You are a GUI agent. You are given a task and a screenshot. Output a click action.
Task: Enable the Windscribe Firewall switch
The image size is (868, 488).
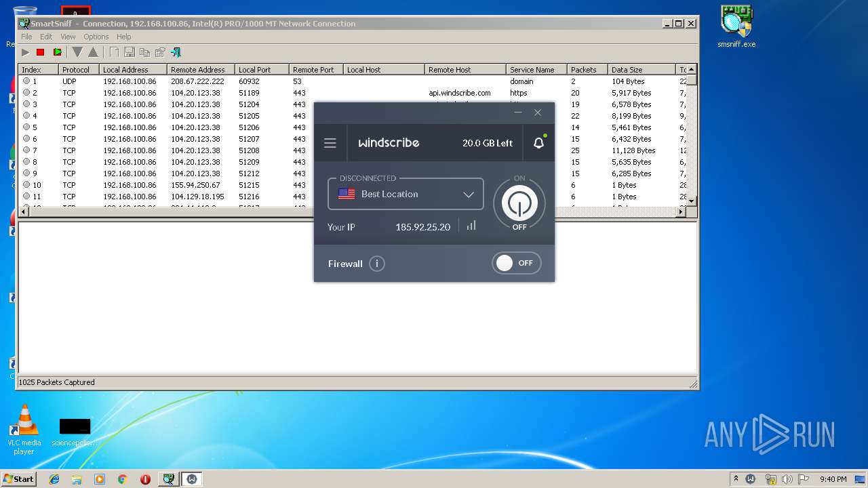pyautogui.click(x=517, y=263)
